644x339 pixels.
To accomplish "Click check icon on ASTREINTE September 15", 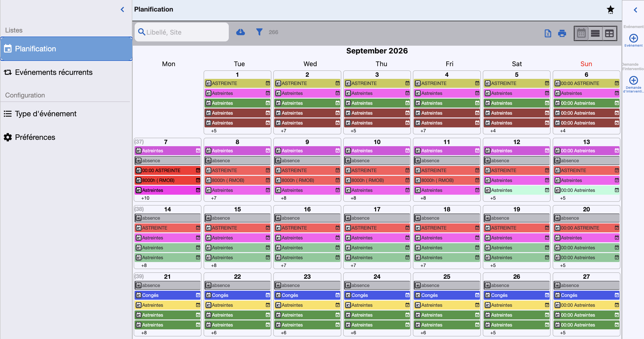I will pos(268,228).
